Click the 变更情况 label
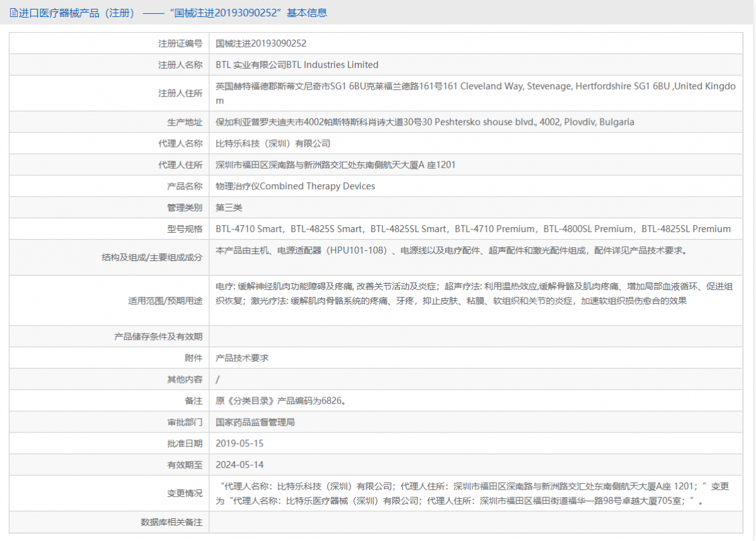 (x=185, y=494)
